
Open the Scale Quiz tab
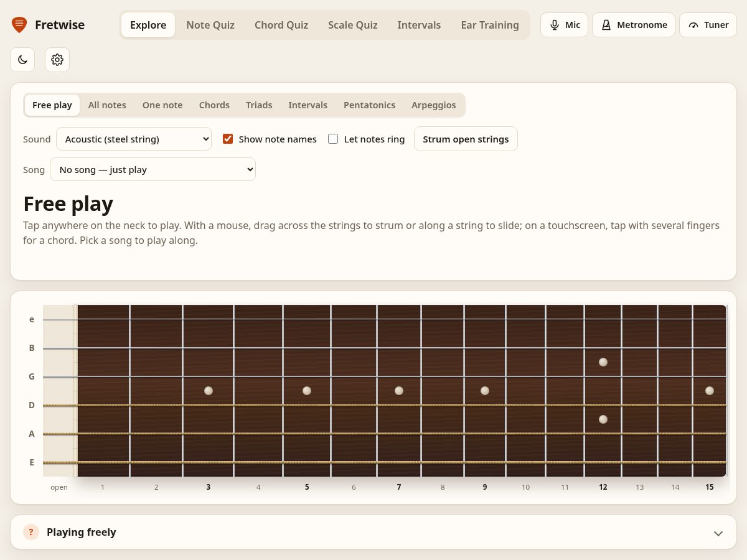353,25
